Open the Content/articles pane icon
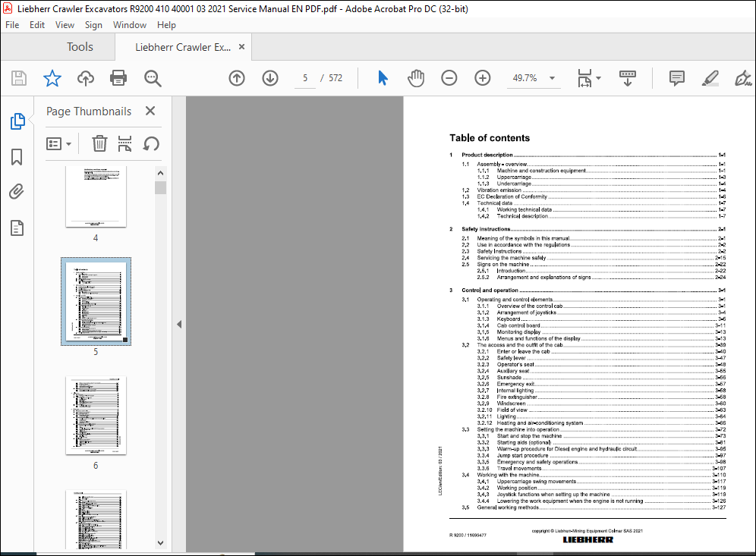Image resolution: width=756 pixels, height=556 pixels. [17, 228]
